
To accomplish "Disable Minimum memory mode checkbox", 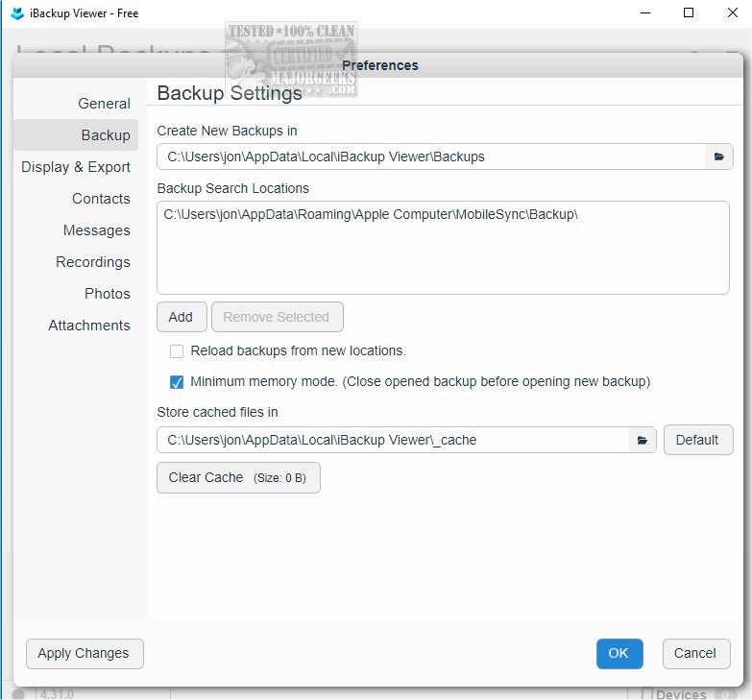I will [177, 382].
